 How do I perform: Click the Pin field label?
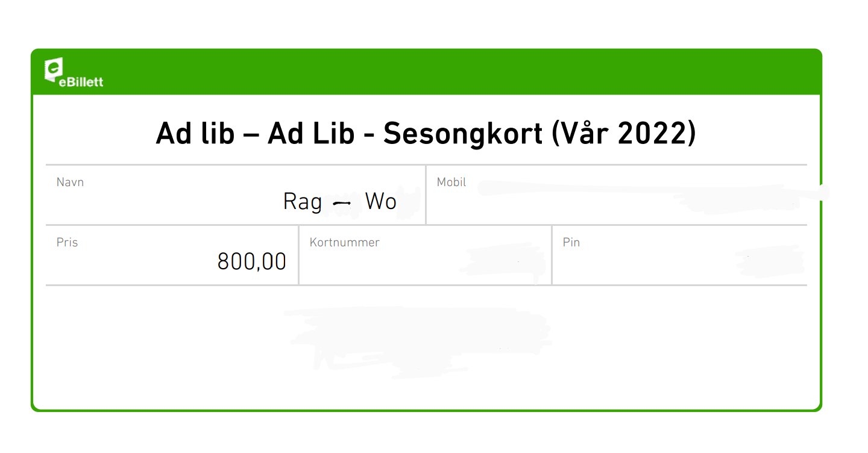pos(571,242)
